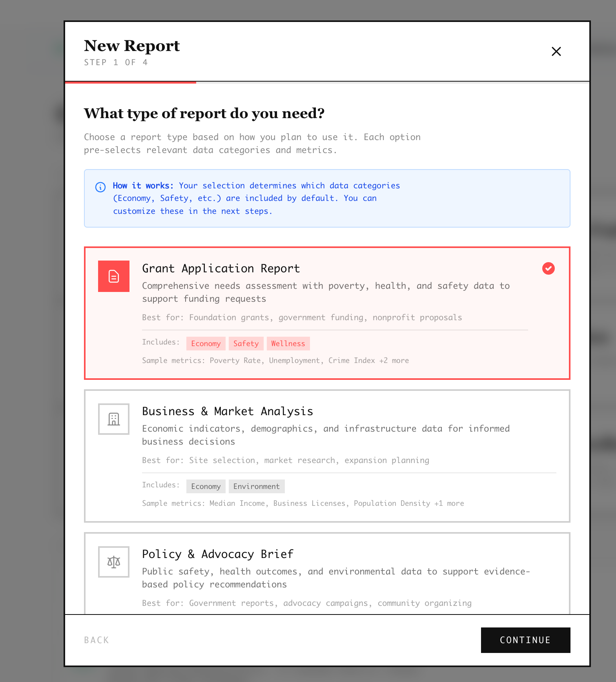Screen dimensions: 616x682
Task: Click the step progress bar at top
Action: coord(327,82)
